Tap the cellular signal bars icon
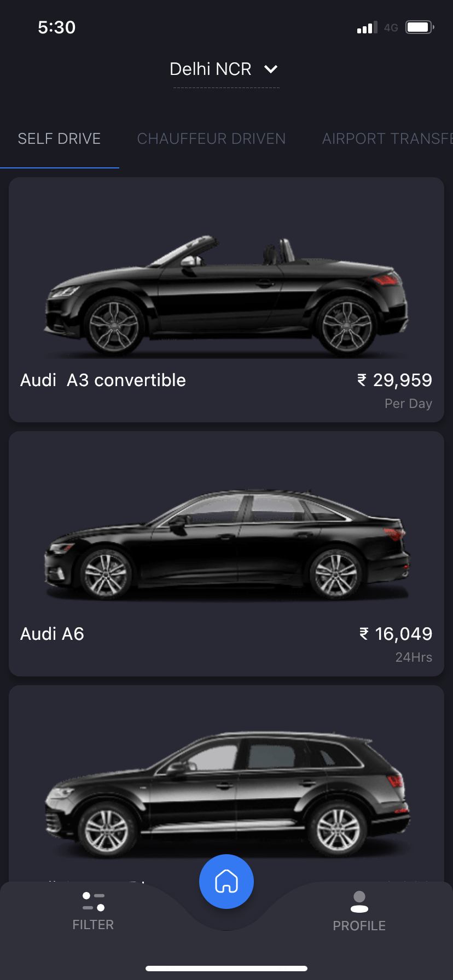This screenshot has width=453, height=980. point(367,27)
